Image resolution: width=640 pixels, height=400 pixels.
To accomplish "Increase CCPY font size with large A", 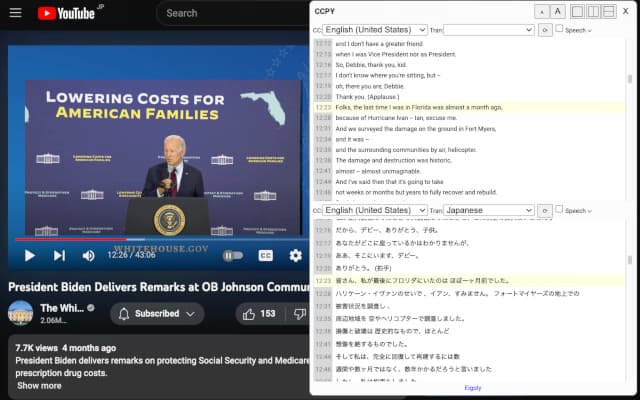I will [x=558, y=11].
